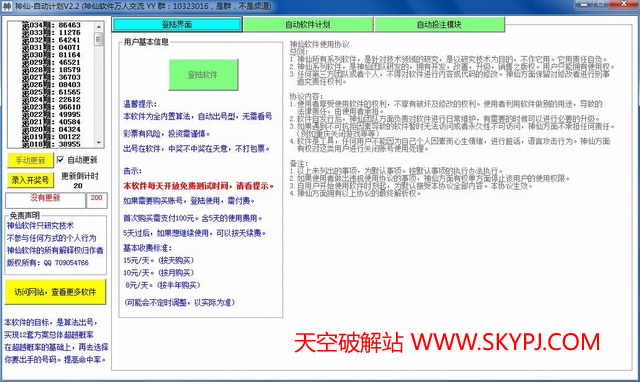Select draw result row 第025期 61565
640x382 pixels.
click(x=51, y=92)
